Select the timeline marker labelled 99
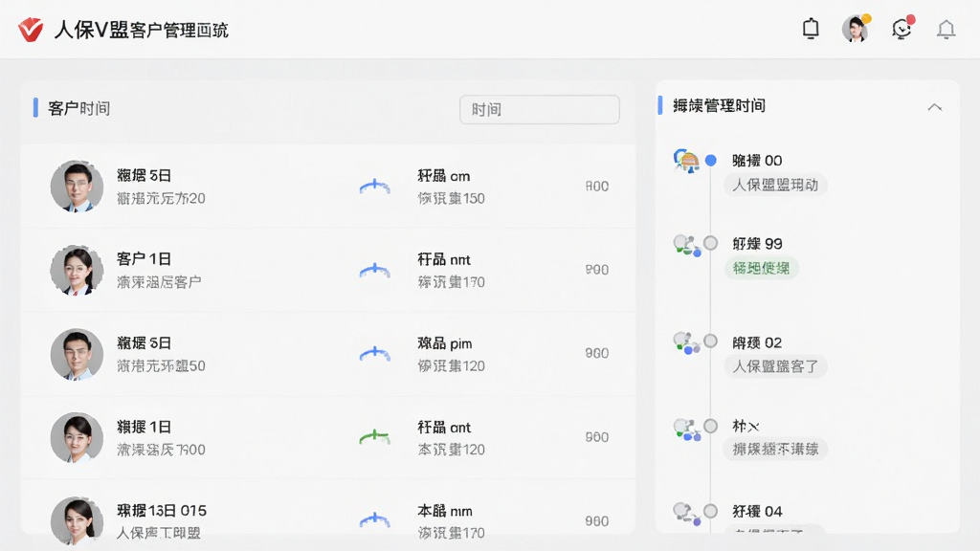The height and width of the screenshot is (551, 980). 711,243
